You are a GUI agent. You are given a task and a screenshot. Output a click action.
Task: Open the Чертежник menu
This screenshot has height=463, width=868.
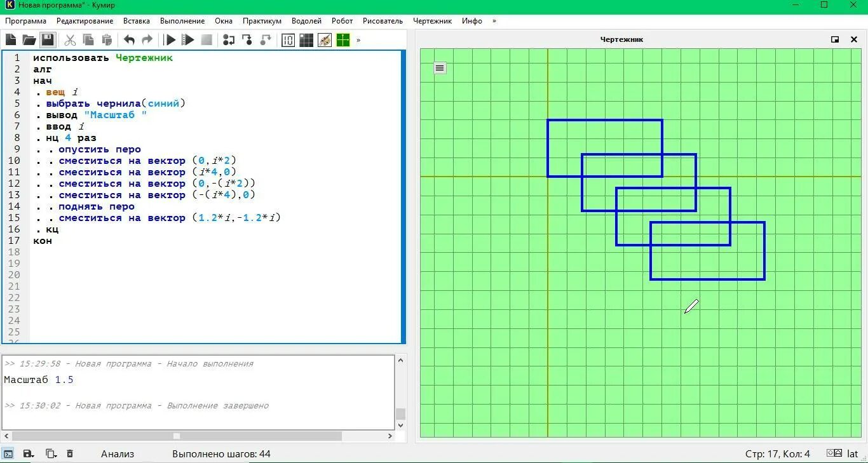(x=432, y=21)
